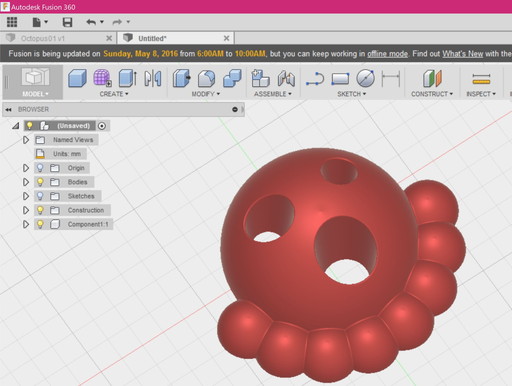
Task: Open the MODEL workspace dropdown
Action: coord(35,94)
